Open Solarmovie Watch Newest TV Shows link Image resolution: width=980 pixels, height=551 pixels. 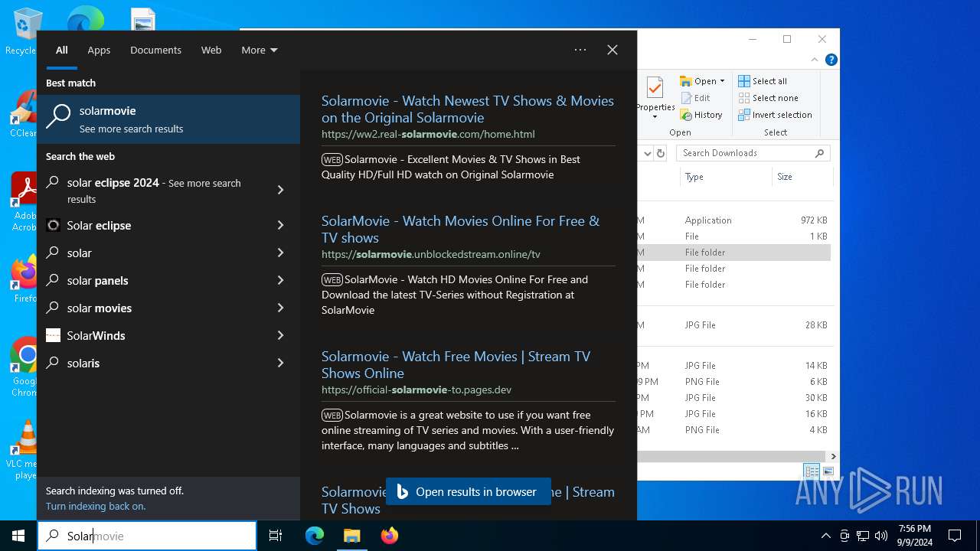(x=468, y=109)
